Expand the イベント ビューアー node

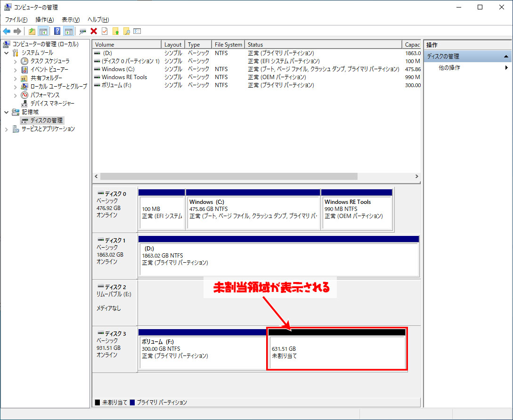point(15,70)
